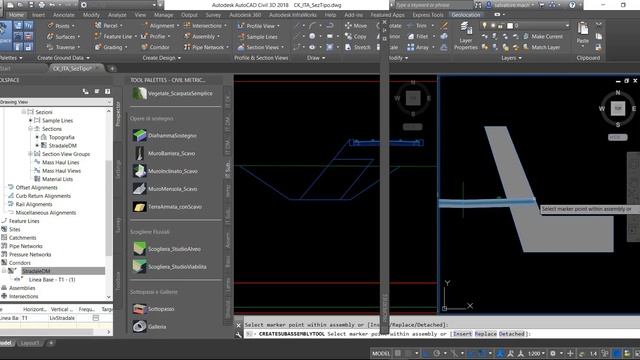Click Match Layer button
The image size is (640, 360).
pos(541,47)
